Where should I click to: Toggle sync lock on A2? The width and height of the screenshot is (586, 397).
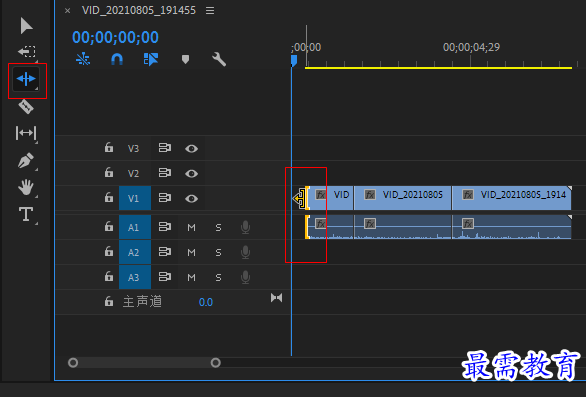click(x=164, y=252)
